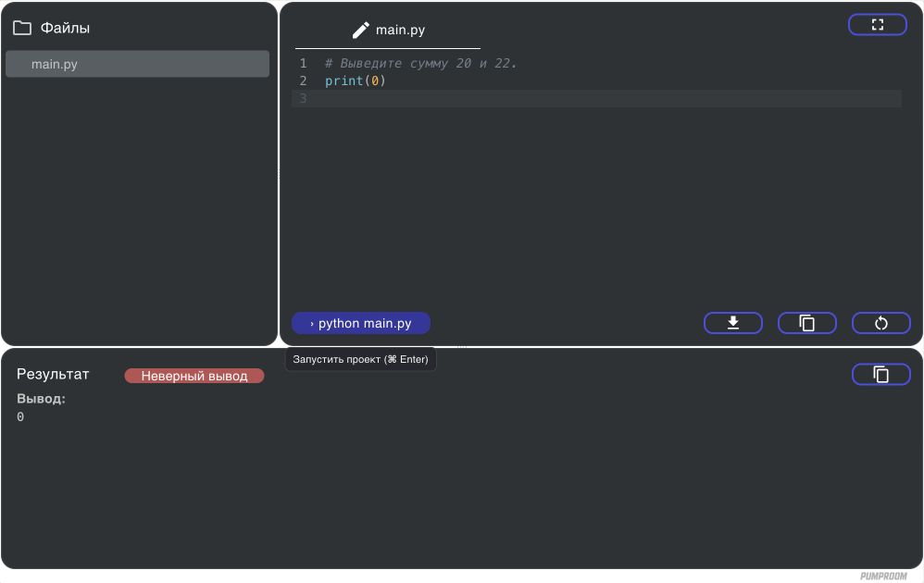Copy the output in the Результат panel
Viewport: 924px width, 583px height.
(x=881, y=375)
